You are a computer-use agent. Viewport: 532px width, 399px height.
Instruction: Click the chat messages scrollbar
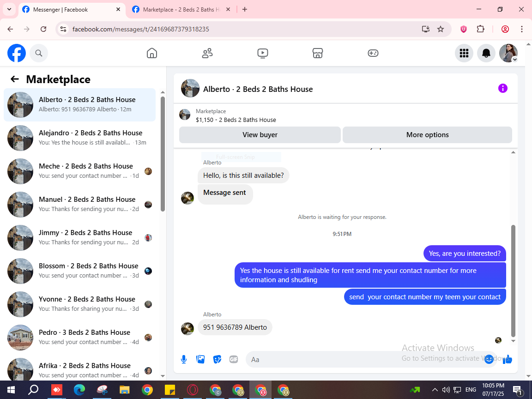click(513, 281)
